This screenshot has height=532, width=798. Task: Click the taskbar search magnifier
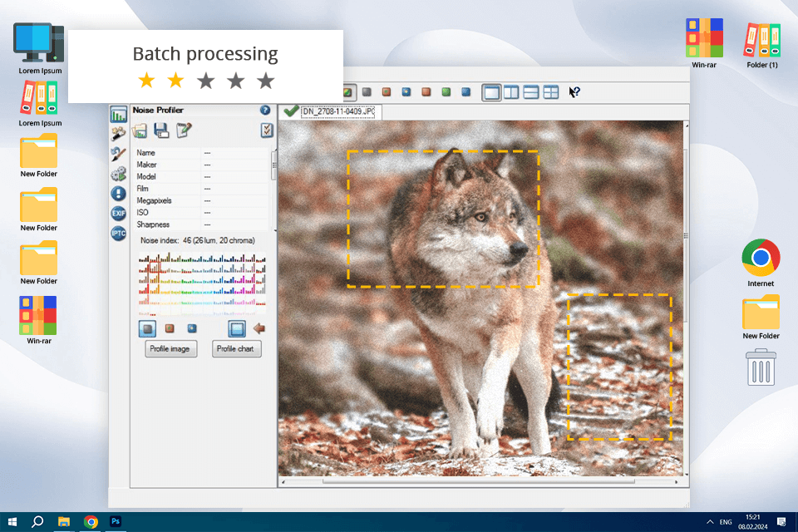tap(37, 522)
